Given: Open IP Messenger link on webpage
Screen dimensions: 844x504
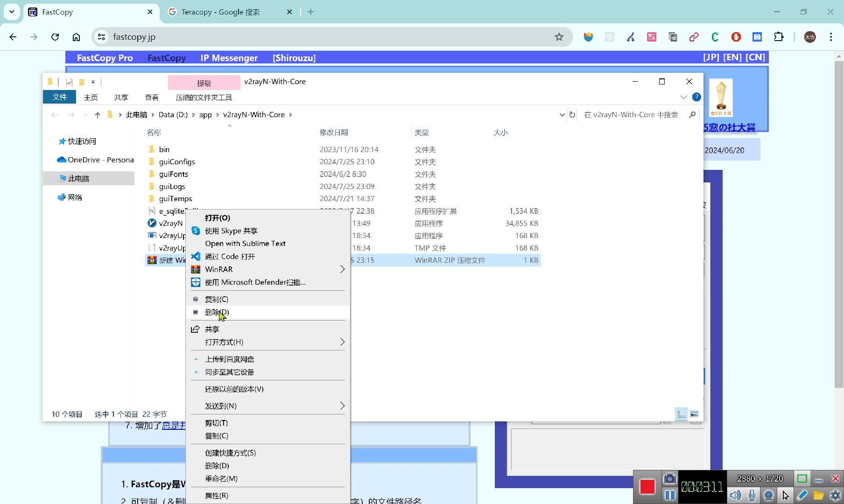Looking at the screenshot, I should [229, 58].
